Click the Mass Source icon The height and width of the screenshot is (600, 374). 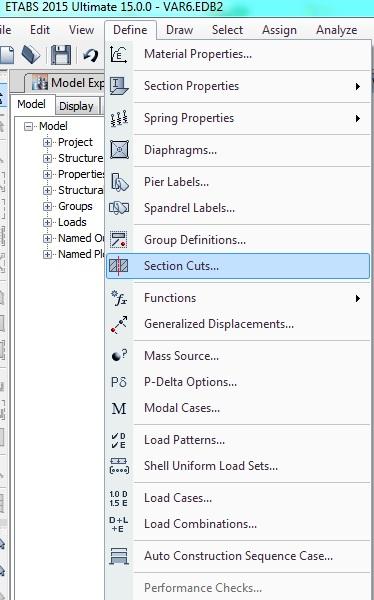(119, 356)
